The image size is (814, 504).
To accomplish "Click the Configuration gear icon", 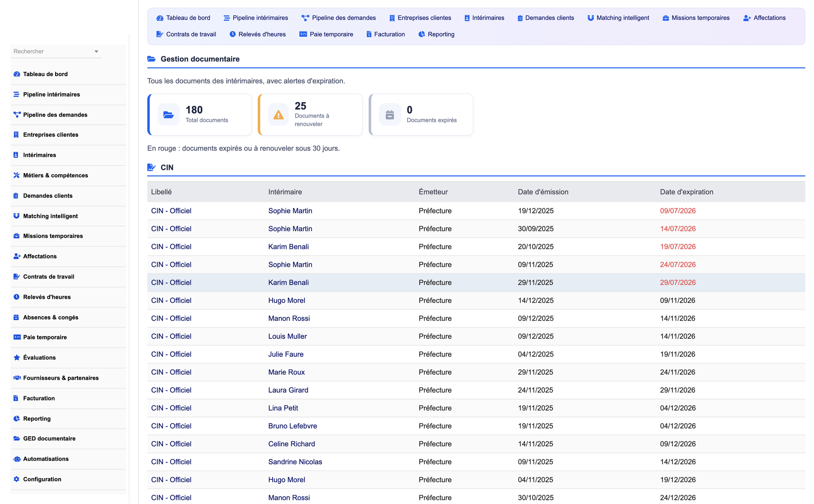I will click(x=16, y=479).
